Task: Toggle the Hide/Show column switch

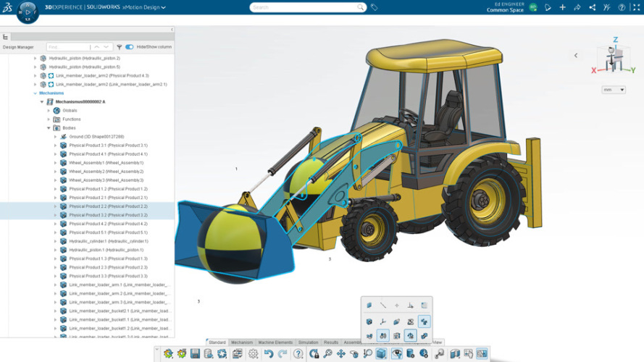Action: pos(130,47)
